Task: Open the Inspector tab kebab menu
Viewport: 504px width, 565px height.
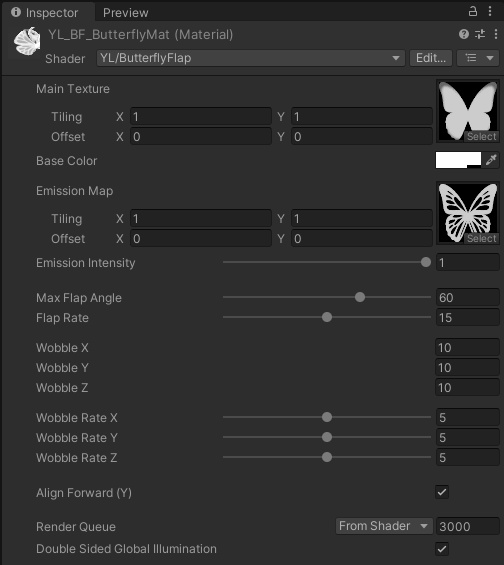Action: [490, 11]
